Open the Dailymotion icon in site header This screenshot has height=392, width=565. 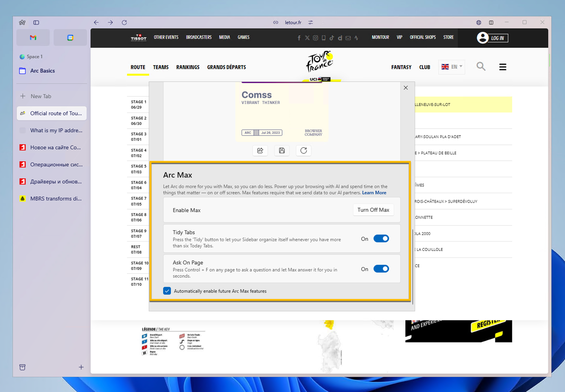(340, 38)
